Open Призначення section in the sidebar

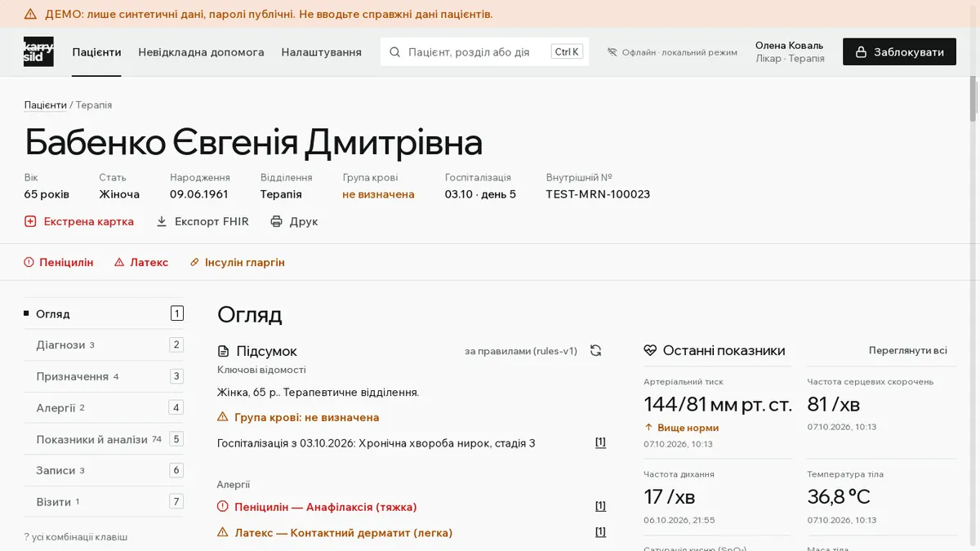point(104,376)
